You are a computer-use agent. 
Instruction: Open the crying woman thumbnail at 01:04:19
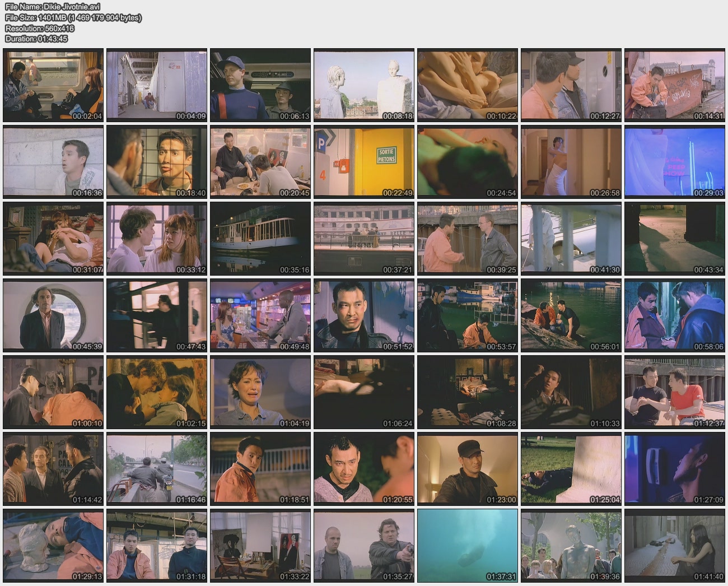[x=260, y=392]
